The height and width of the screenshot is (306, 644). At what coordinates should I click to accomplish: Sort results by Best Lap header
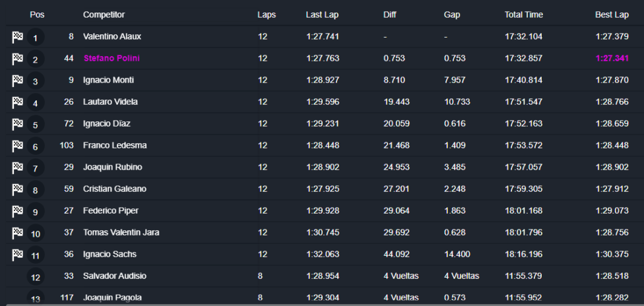tap(612, 15)
